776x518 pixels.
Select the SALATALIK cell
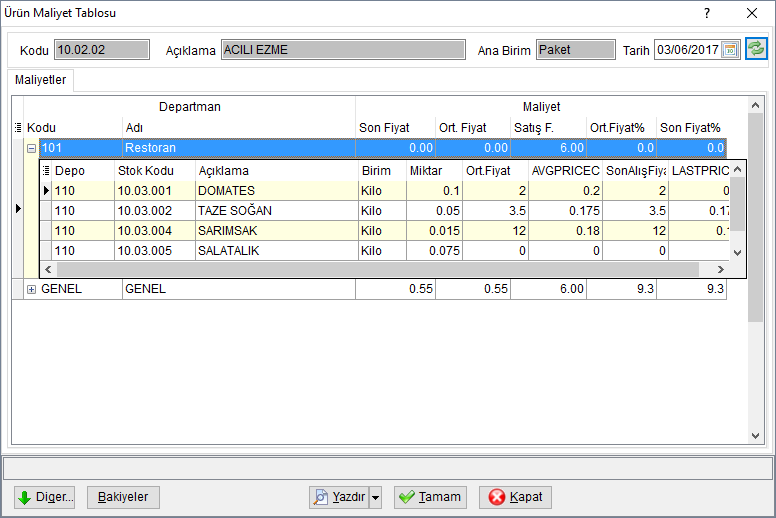click(277, 251)
